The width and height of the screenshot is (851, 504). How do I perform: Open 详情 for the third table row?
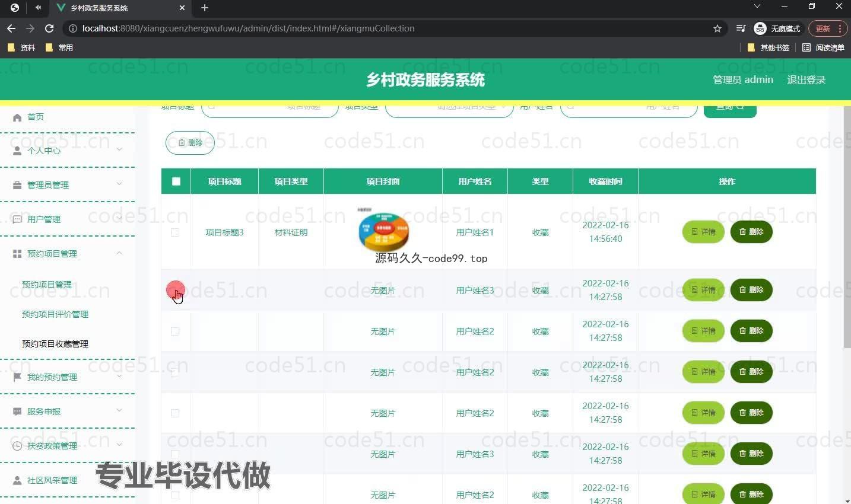point(703,331)
